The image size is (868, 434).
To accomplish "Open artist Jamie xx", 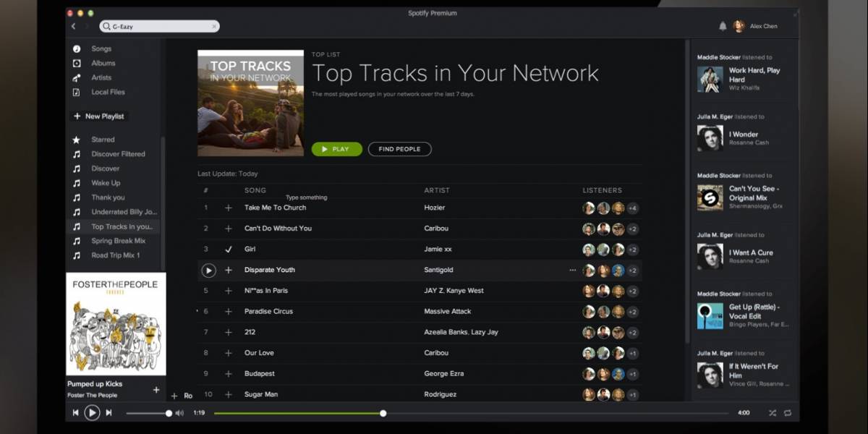I will 438,249.
